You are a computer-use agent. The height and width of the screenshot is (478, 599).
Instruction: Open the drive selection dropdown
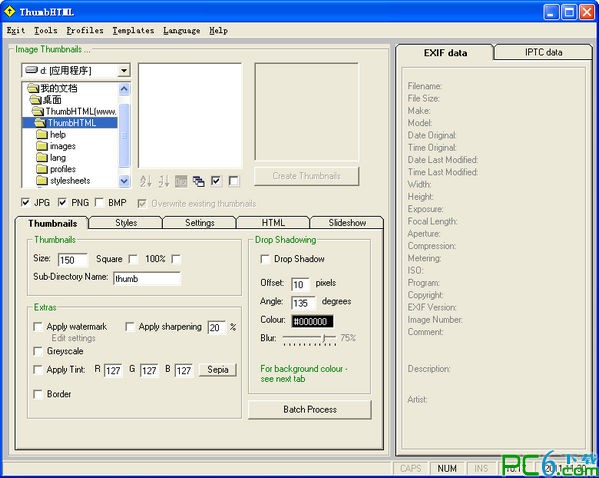[x=123, y=70]
